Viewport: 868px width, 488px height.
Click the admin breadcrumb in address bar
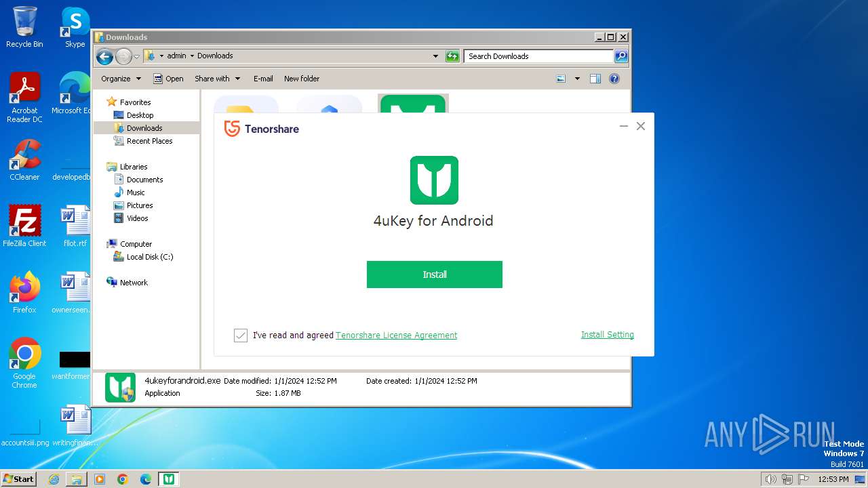point(176,56)
